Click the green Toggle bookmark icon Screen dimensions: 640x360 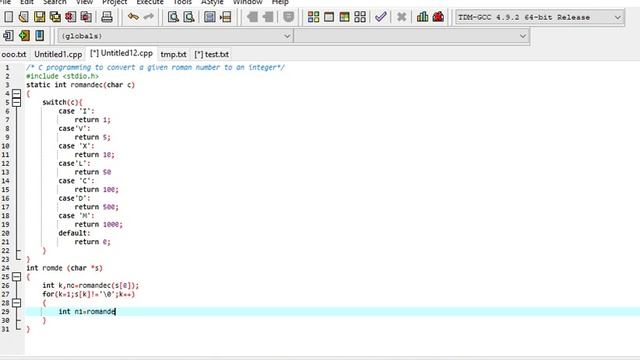(x=24, y=36)
